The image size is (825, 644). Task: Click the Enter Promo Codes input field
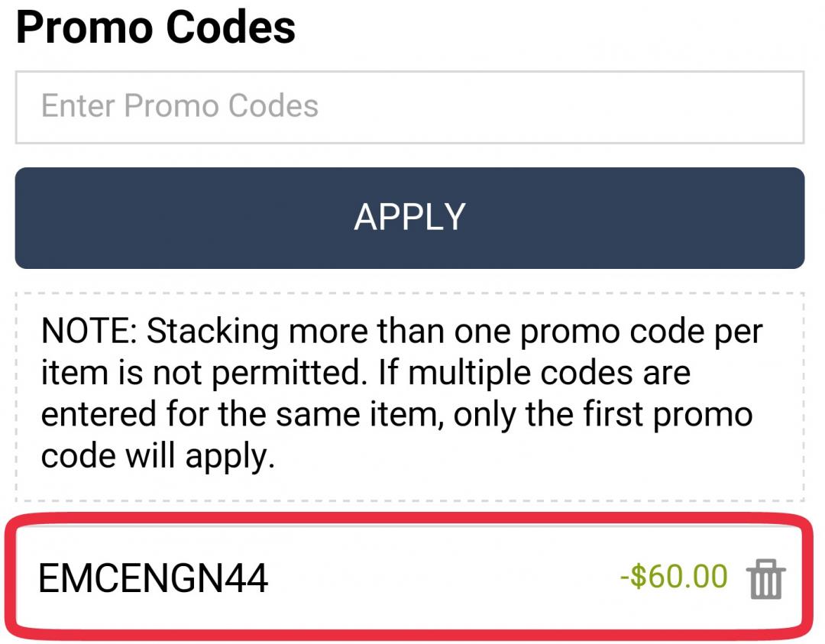pyautogui.click(x=409, y=107)
